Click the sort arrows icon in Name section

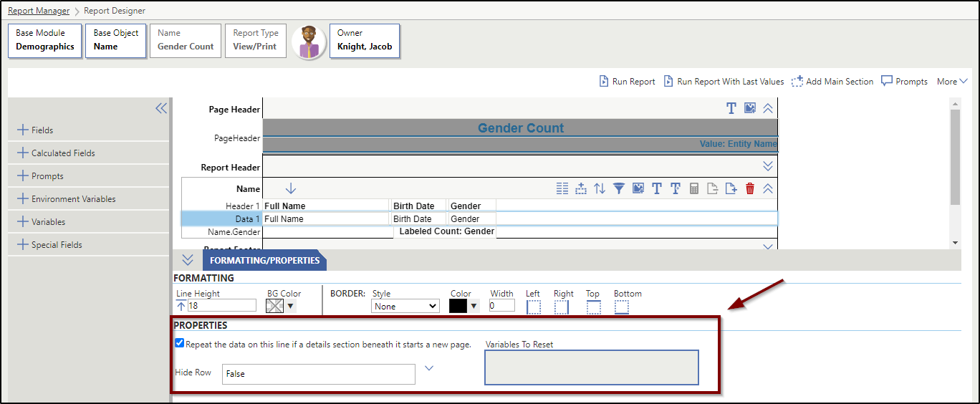tap(600, 188)
